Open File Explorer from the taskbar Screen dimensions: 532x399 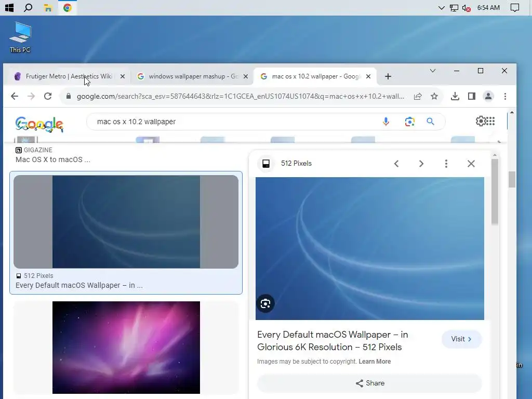click(x=48, y=7)
